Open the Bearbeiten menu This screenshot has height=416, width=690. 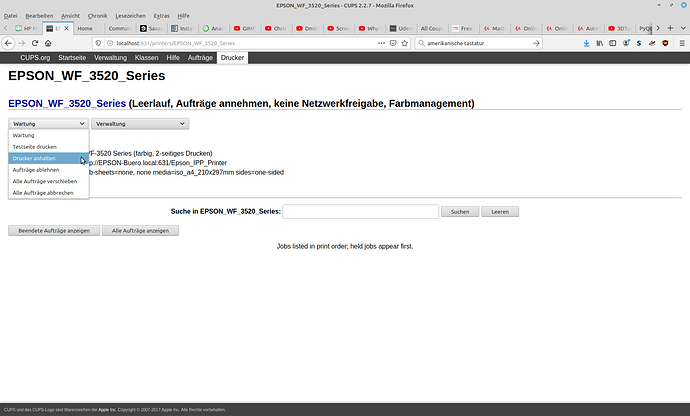point(39,16)
